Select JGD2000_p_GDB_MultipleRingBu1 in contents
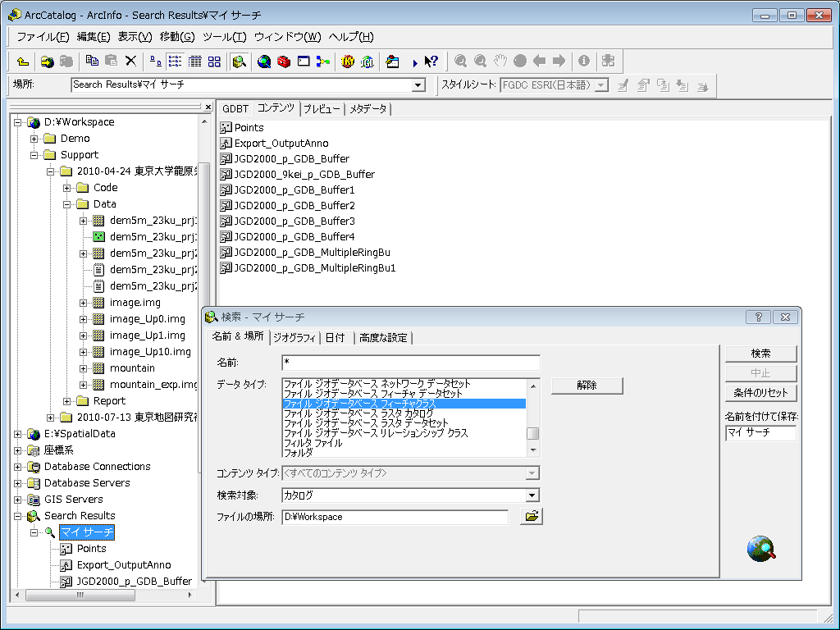 coord(315,268)
